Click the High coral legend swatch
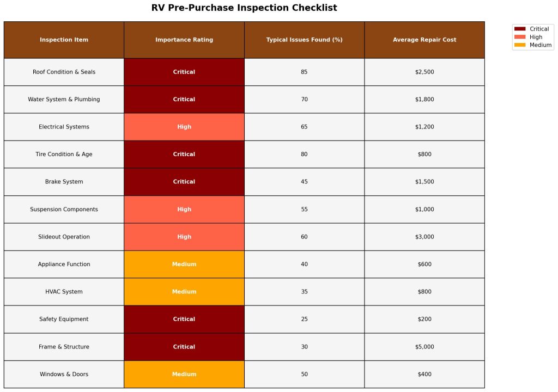The height and width of the screenshot is (392, 558). [x=520, y=37]
